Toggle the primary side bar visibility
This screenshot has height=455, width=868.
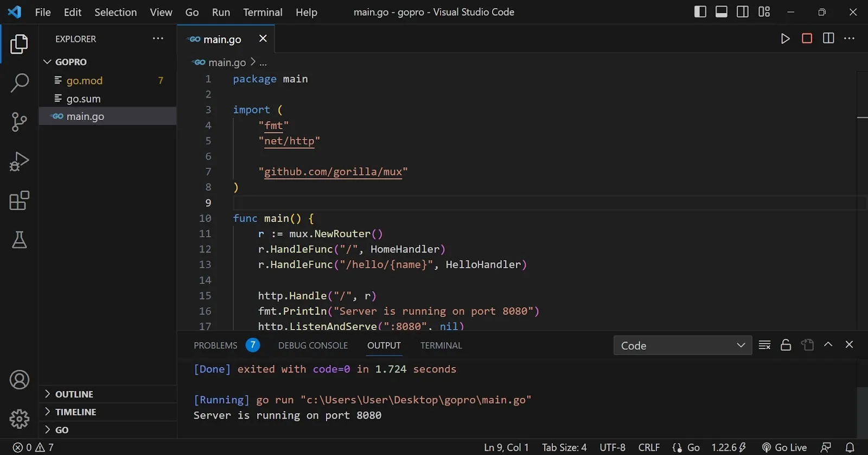coord(700,11)
